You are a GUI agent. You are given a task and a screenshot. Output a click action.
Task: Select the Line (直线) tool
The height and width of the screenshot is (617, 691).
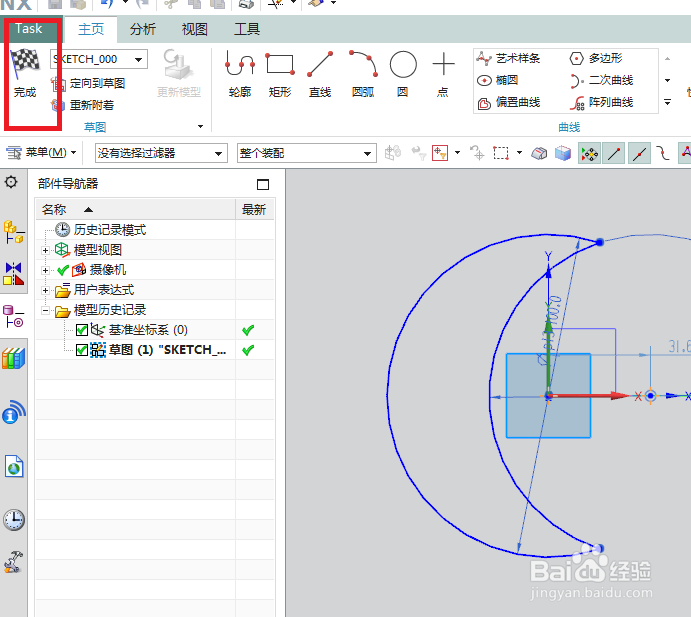click(319, 74)
